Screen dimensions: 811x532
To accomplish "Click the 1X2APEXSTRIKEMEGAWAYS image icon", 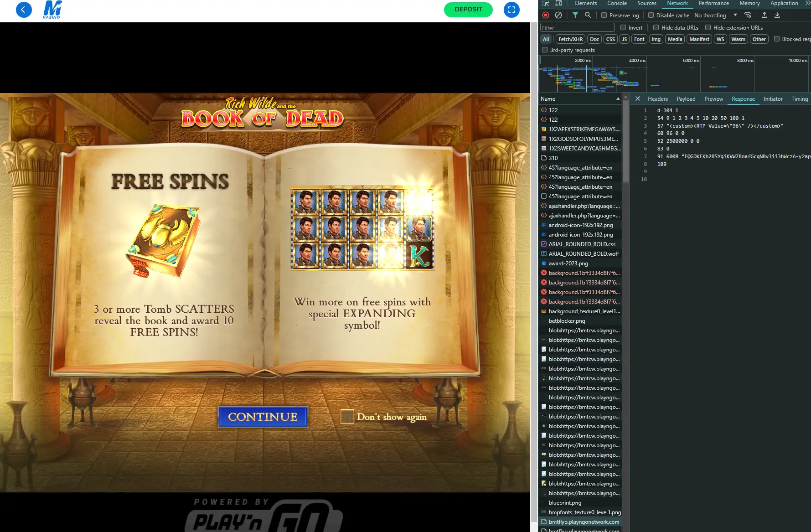I will pos(544,129).
